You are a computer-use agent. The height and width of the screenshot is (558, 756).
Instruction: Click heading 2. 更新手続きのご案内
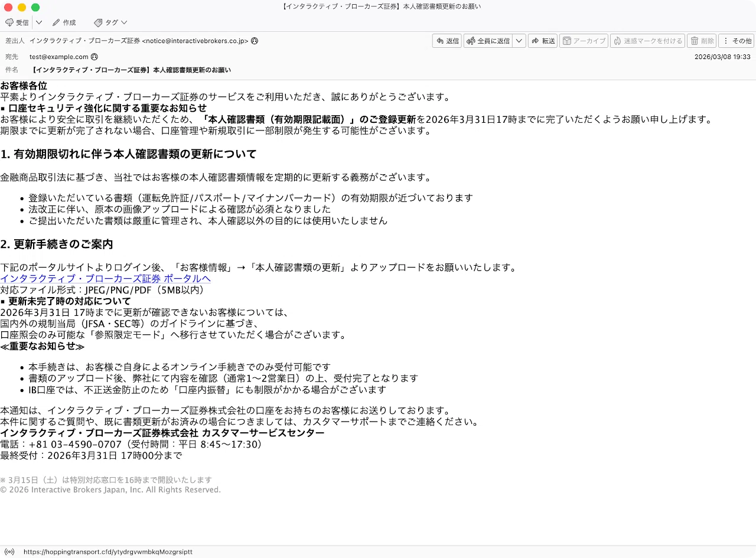(x=57, y=244)
